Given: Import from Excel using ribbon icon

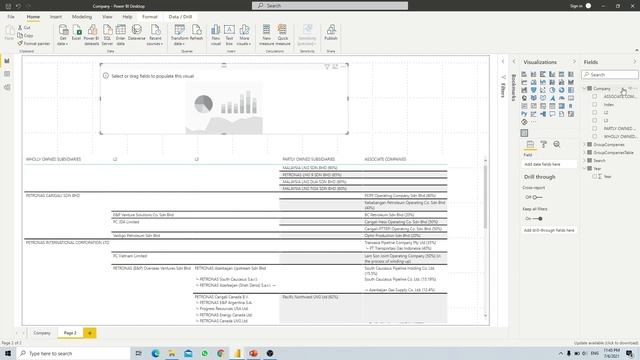Looking at the screenshot, I should point(77,32).
